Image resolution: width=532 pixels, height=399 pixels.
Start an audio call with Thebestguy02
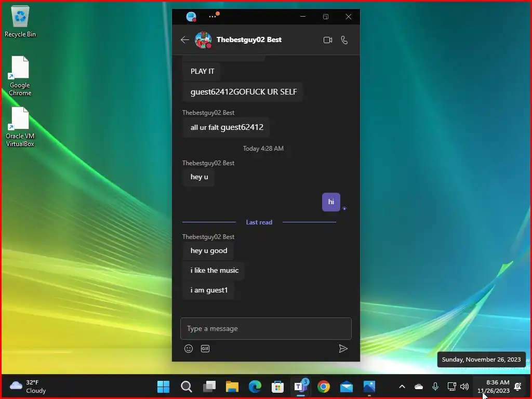344,40
